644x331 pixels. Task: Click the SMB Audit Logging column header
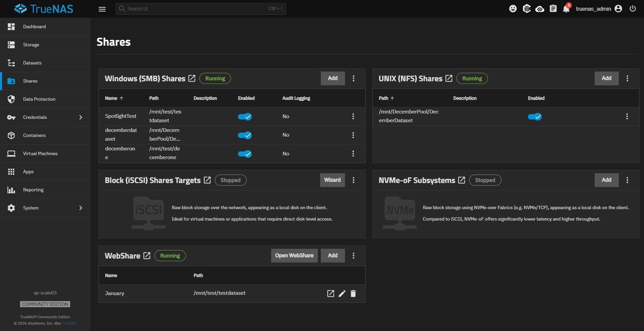point(296,98)
